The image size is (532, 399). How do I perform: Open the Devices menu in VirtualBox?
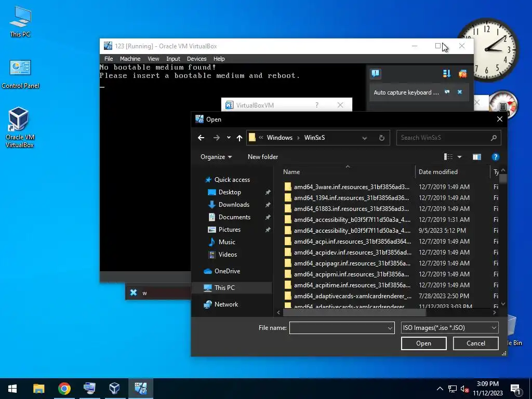pyautogui.click(x=196, y=59)
